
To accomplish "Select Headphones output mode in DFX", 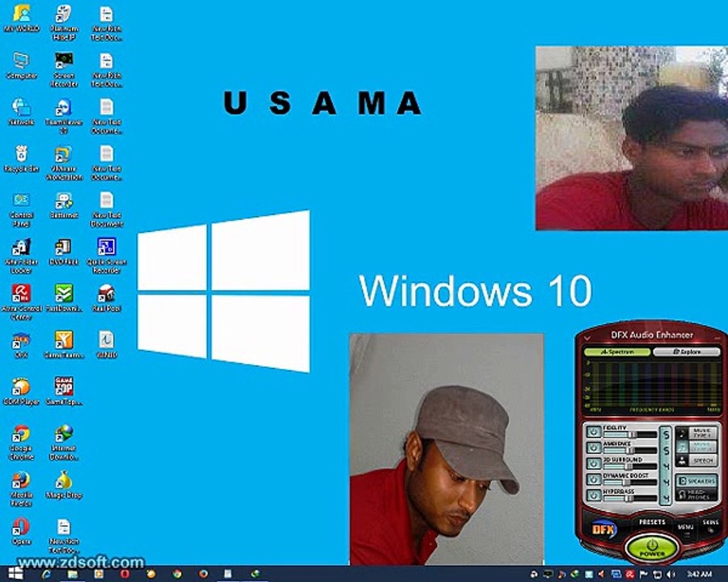I will tap(696, 494).
